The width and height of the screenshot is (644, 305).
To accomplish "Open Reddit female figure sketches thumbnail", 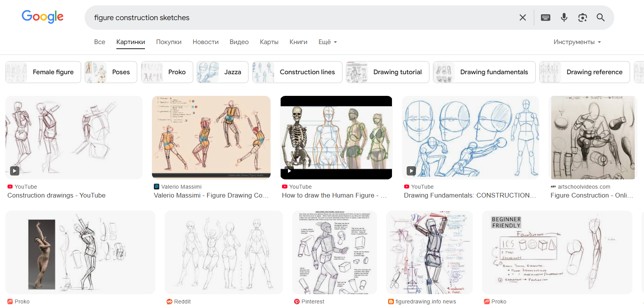I will pos(224,252).
